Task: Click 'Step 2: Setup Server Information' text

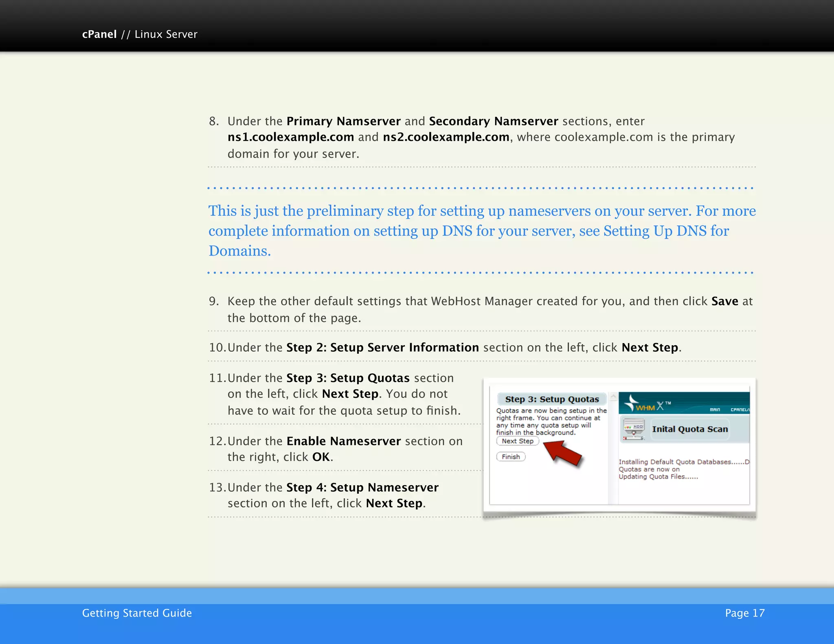Action: pyautogui.click(x=382, y=348)
